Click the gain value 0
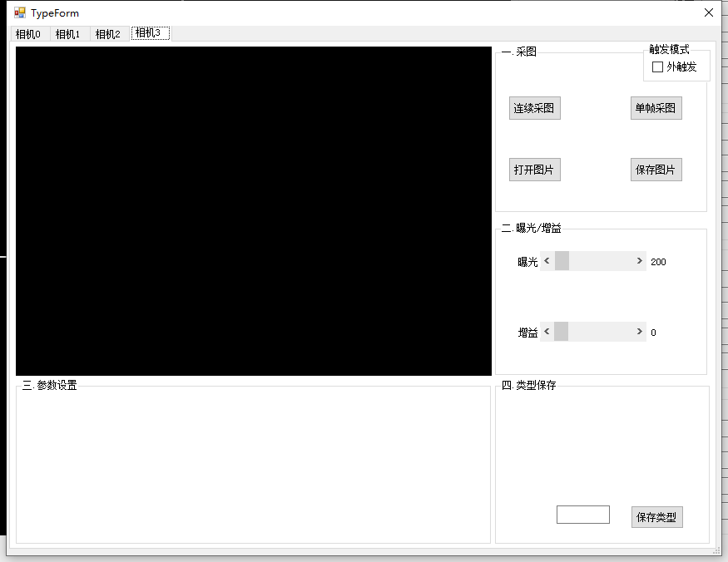The width and height of the screenshot is (728, 562). (653, 333)
